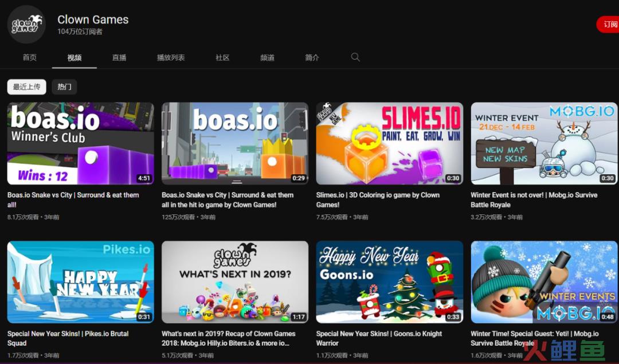
Task: Click the 3.2万次观看 view count
Action: click(x=487, y=217)
